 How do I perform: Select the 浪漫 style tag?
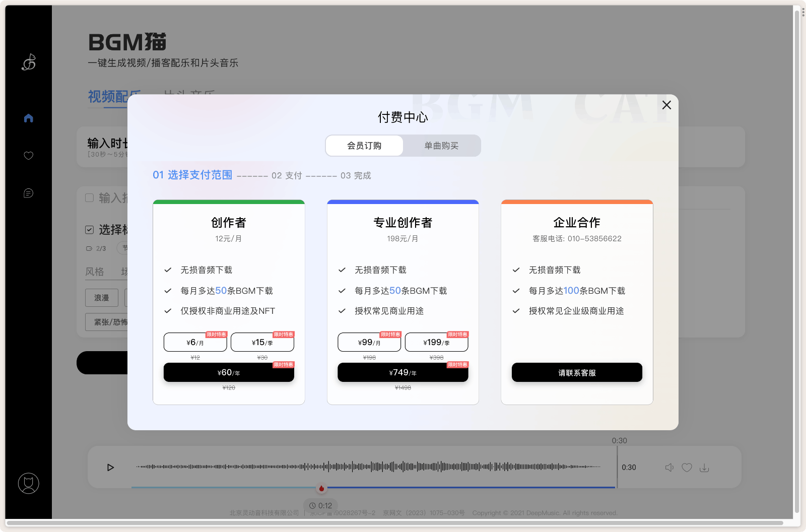102,298
